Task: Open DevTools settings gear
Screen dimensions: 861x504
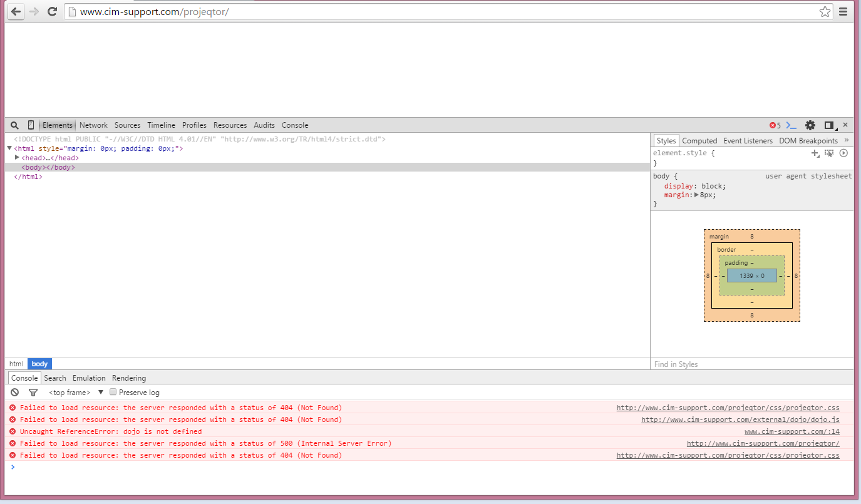Action: (810, 125)
